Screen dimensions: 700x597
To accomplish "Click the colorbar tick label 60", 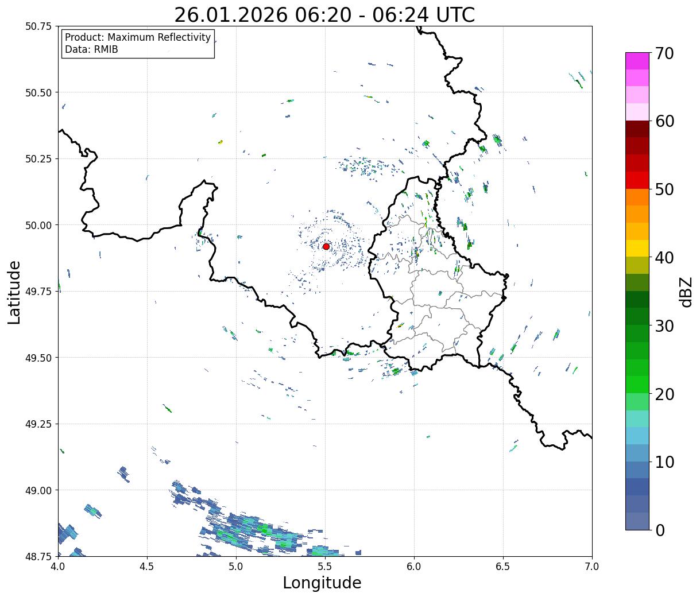I will pyautogui.click(x=664, y=121).
